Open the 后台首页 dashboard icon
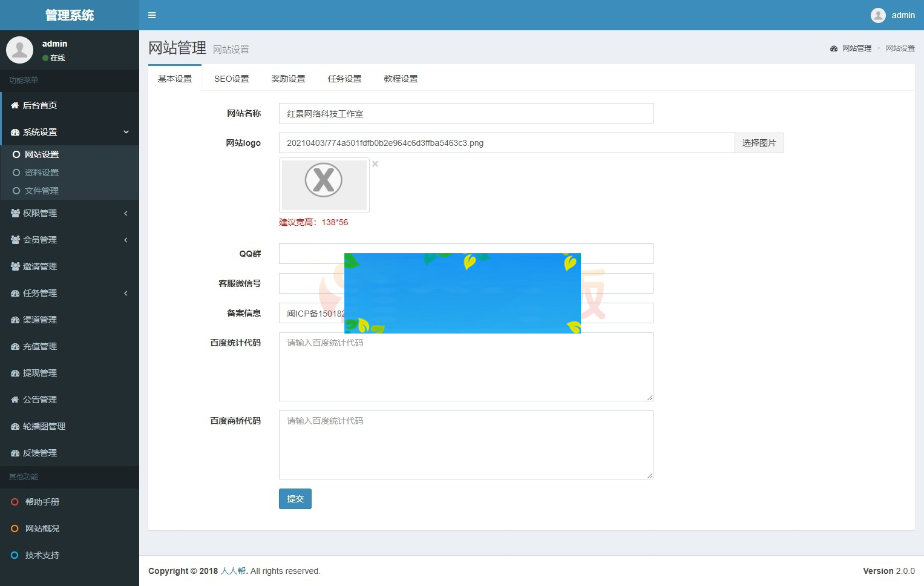924x586 pixels. (16, 105)
